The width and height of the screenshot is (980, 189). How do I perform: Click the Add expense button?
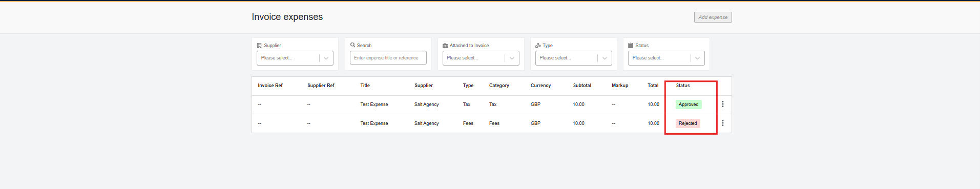tap(713, 17)
